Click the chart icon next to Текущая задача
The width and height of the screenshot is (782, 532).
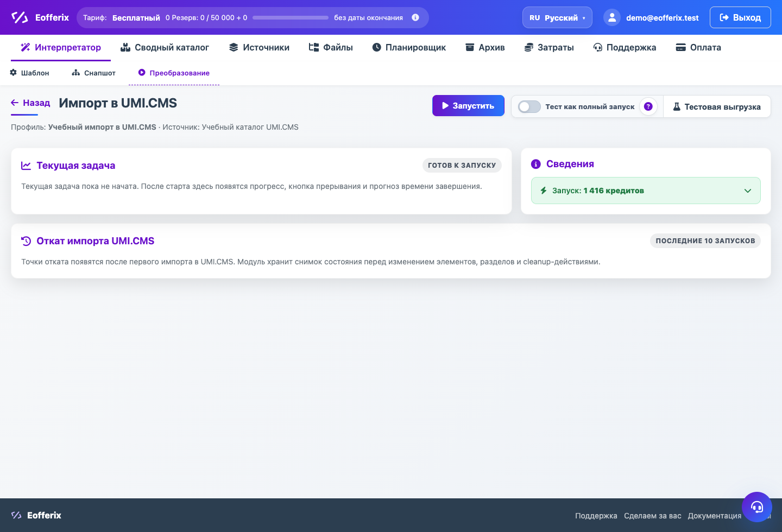tap(26, 166)
